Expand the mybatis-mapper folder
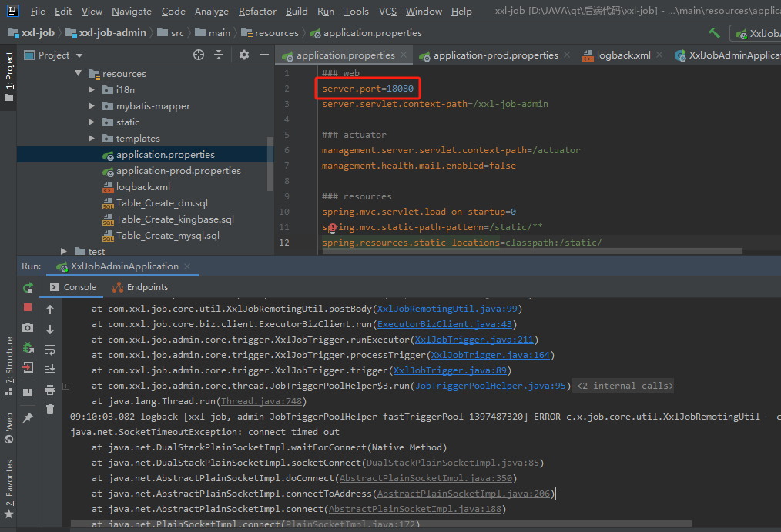 (91, 106)
